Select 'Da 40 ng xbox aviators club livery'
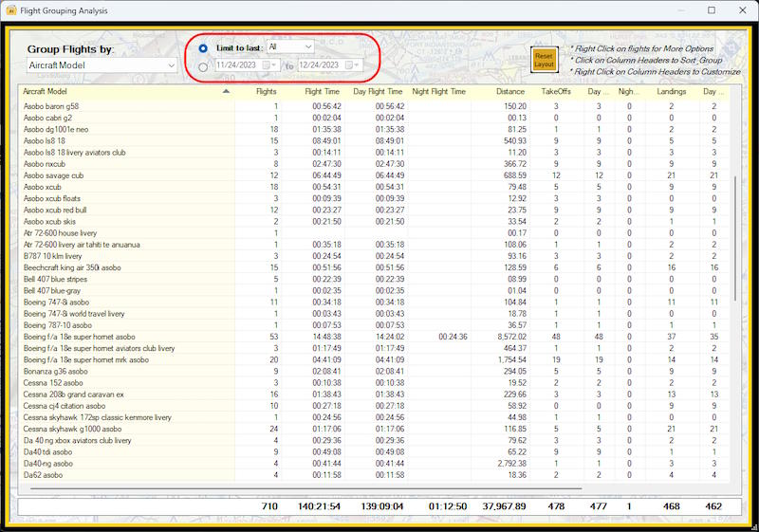Image resolution: width=759 pixels, height=532 pixels. [373, 441]
